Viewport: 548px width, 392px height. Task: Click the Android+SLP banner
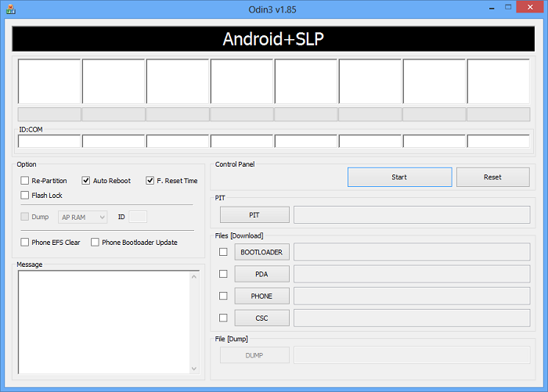pos(273,39)
